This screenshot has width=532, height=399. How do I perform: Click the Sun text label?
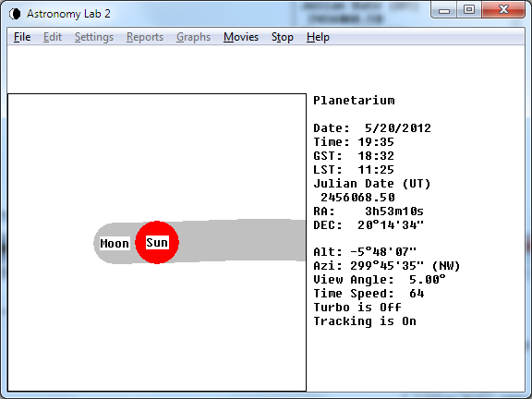click(157, 243)
